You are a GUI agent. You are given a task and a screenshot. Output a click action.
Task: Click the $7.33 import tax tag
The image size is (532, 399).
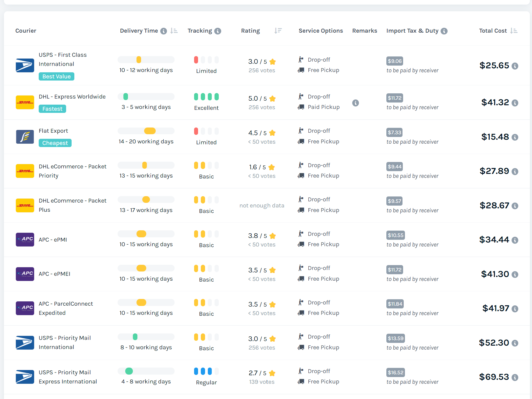click(x=395, y=132)
